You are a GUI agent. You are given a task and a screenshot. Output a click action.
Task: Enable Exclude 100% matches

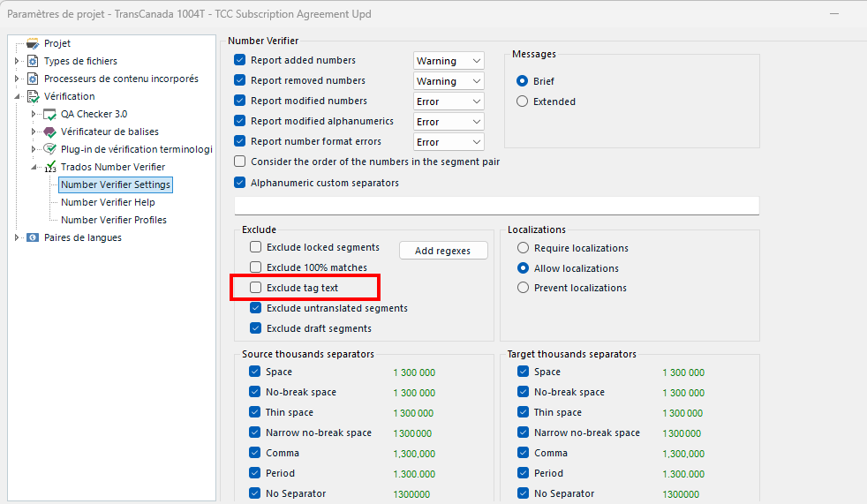click(x=255, y=267)
